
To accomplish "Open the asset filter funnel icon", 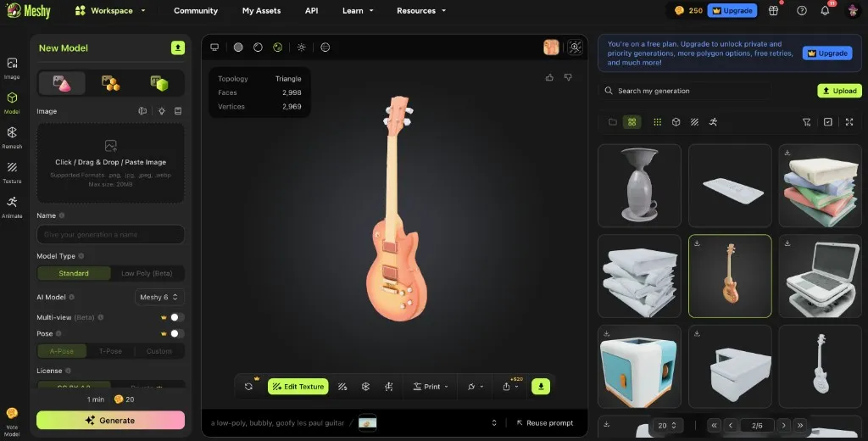I will [807, 122].
